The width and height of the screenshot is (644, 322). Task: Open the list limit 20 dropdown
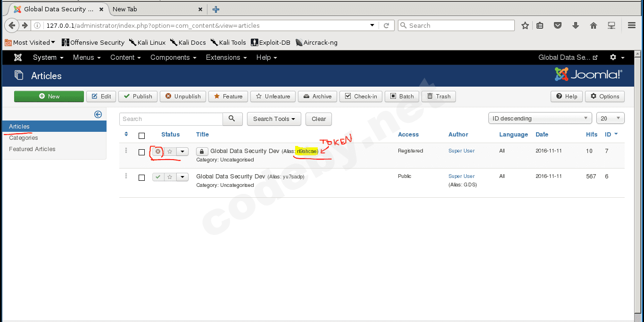pos(610,118)
